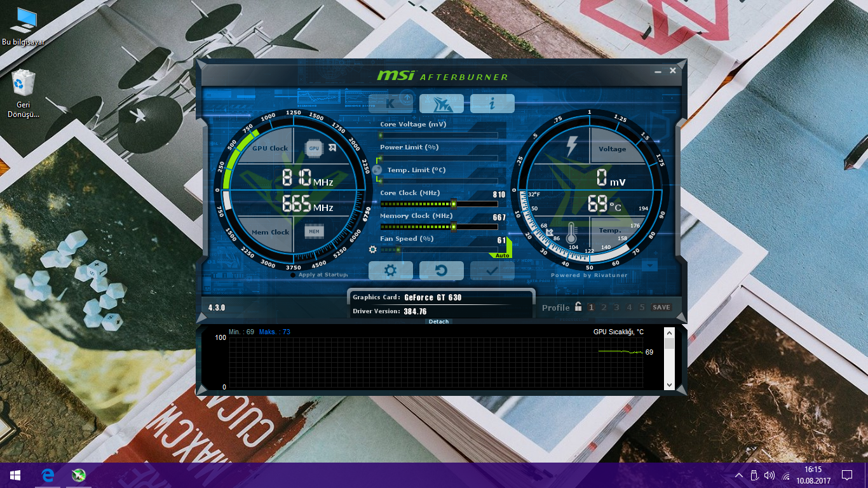
Task: Click the SAVE profile button
Action: [x=661, y=308]
